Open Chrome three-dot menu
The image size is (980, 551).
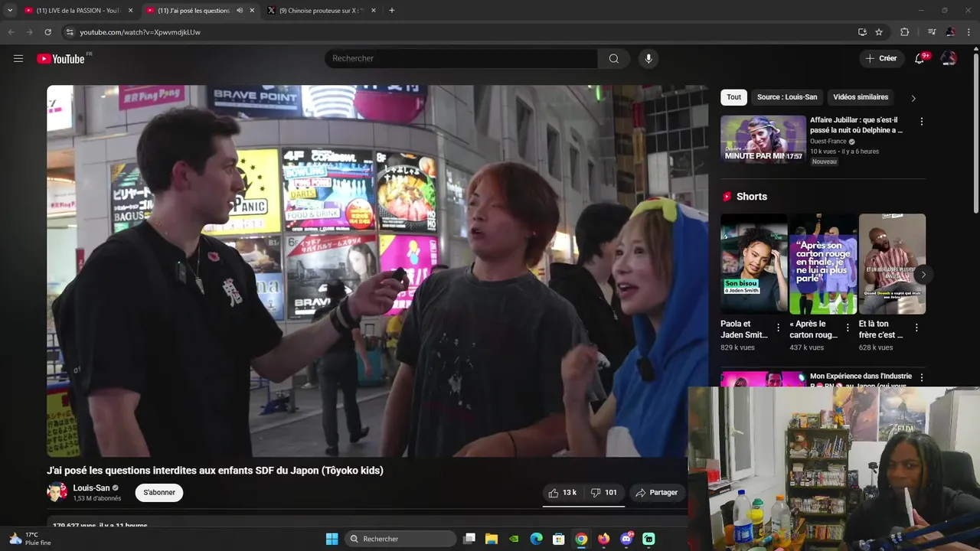tap(969, 32)
